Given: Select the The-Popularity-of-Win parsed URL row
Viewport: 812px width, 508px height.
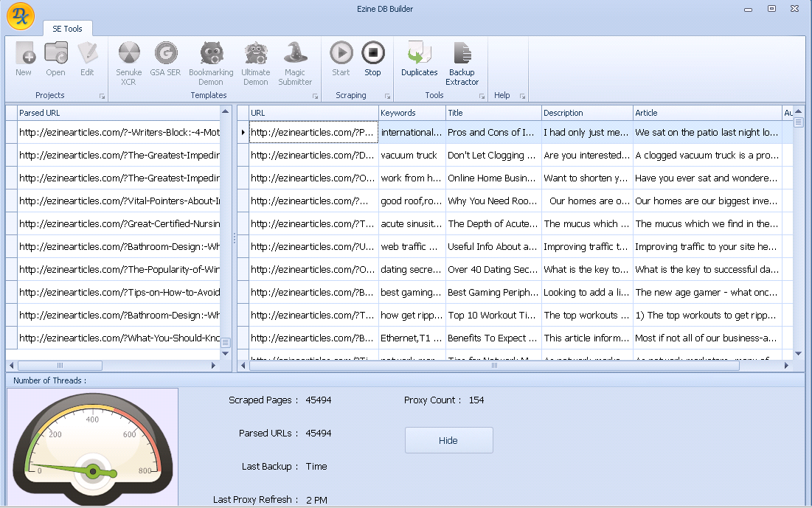Looking at the screenshot, I should tap(119, 269).
